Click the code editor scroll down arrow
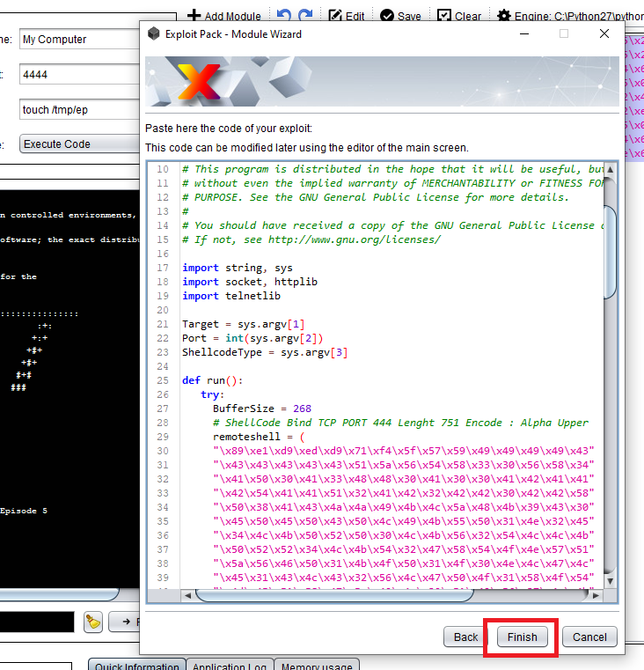 (611, 581)
